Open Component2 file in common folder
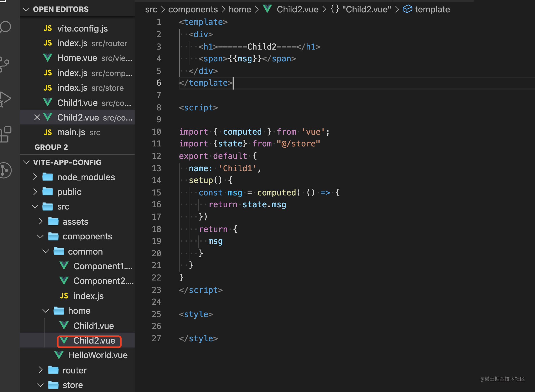This screenshot has width=535, height=392. (x=77, y=281)
